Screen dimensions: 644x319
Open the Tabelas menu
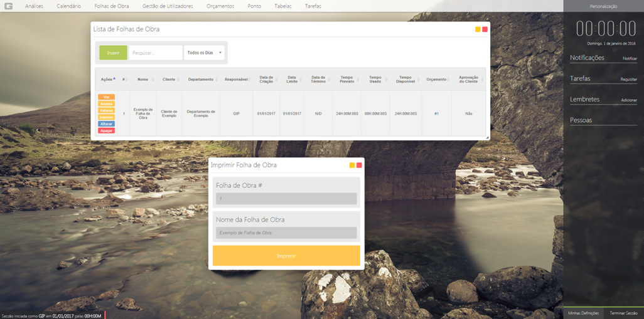coord(283,6)
